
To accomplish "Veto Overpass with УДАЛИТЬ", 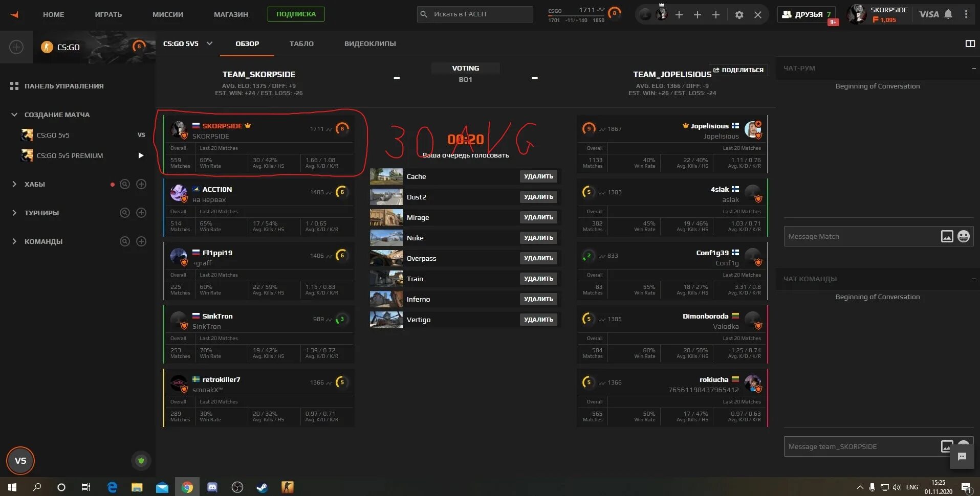I will pos(538,258).
